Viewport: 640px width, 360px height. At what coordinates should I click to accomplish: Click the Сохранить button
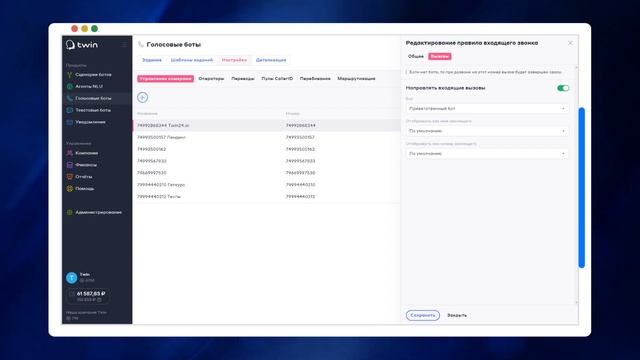point(423,315)
